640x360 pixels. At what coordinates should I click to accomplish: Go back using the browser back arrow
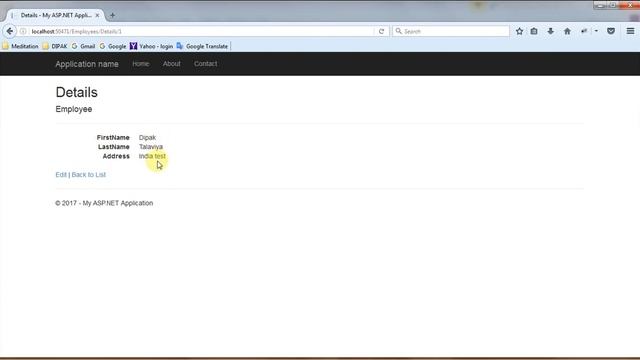click(10, 31)
